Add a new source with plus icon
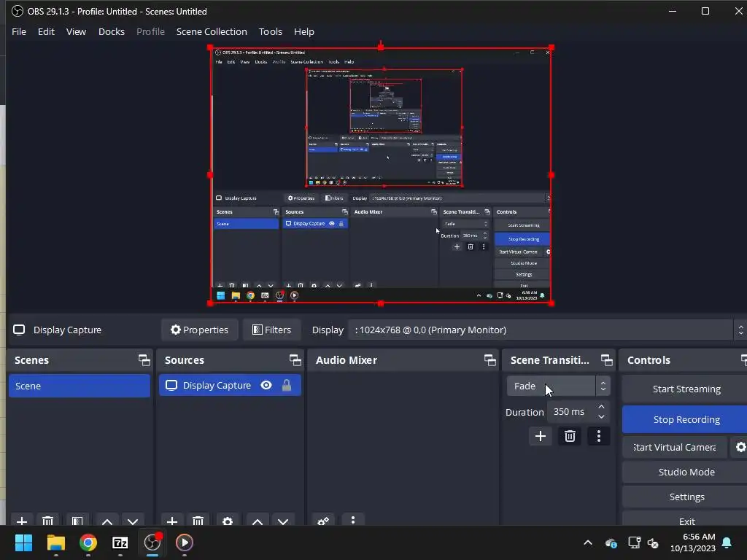The width and height of the screenshot is (747, 560). pyautogui.click(x=172, y=521)
